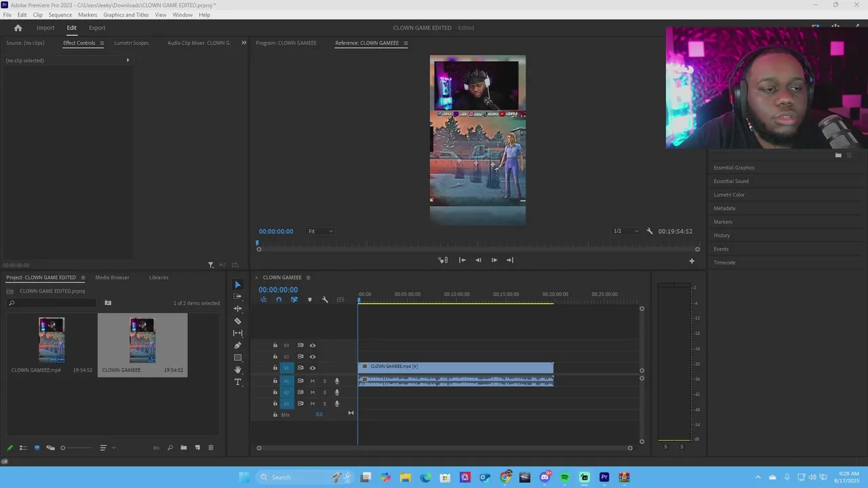
Task: Switch Project panel to icon view
Action: [37, 447]
